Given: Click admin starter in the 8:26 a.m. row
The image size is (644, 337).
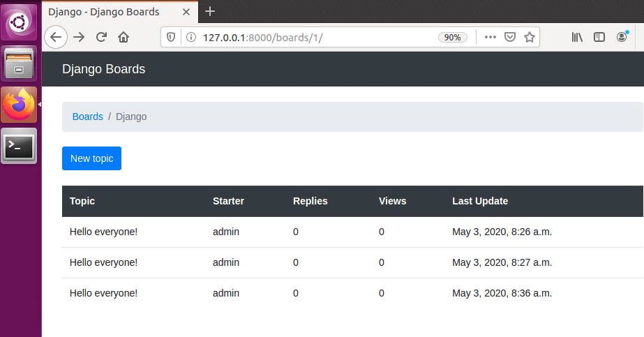Looking at the screenshot, I should point(226,232).
